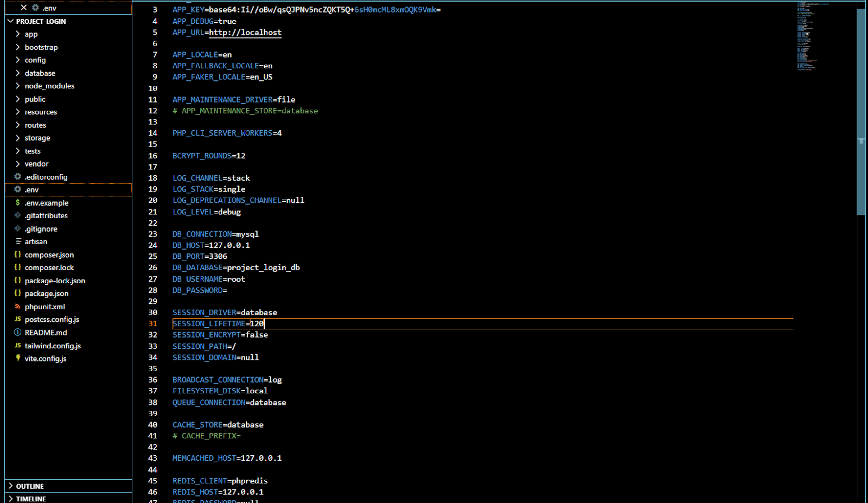Open the http://localhost link on line 5
868x503 pixels.
coord(245,33)
